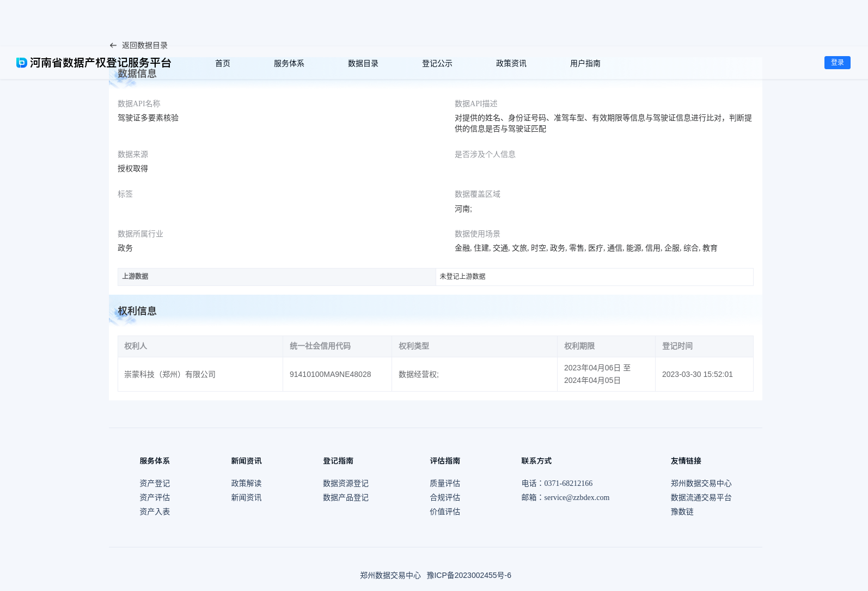Select credit code 91410100MA9NE48028

coord(331,374)
